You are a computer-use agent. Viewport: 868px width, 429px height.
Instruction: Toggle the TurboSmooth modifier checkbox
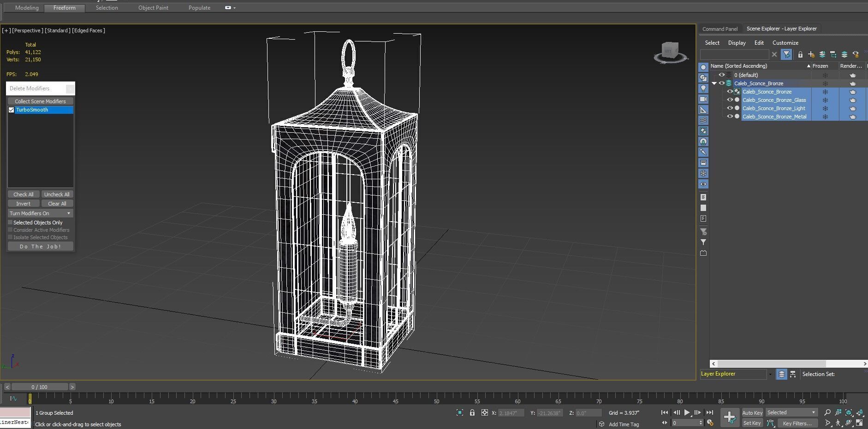click(12, 110)
